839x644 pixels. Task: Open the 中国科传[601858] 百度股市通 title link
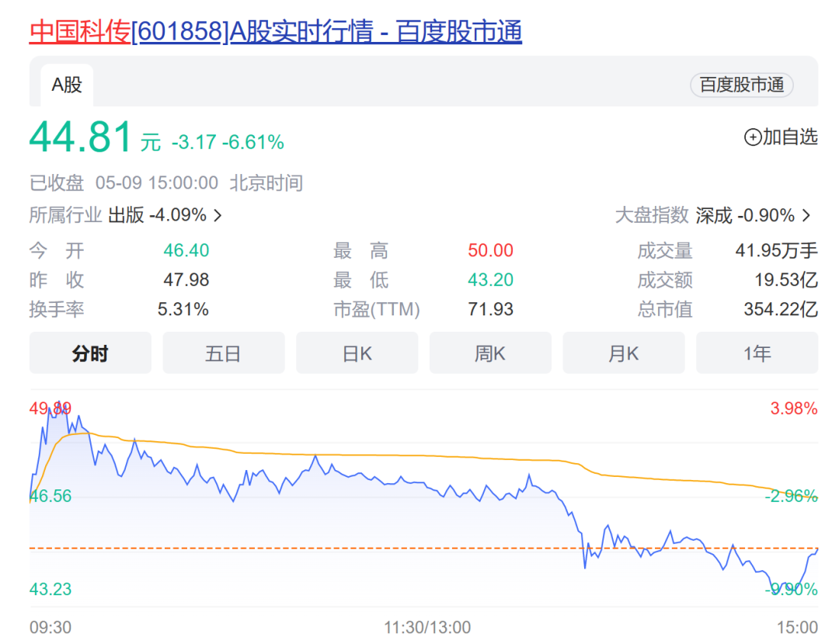(276, 31)
